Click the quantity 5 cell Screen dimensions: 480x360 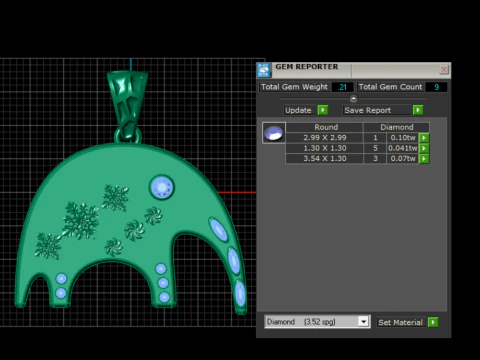[x=375, y=148]
